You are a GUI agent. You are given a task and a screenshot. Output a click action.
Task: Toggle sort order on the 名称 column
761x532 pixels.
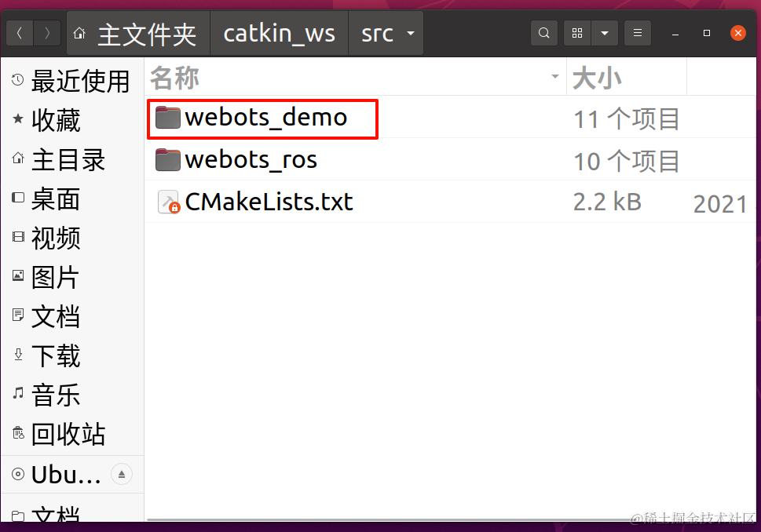[x=355, y=77]
